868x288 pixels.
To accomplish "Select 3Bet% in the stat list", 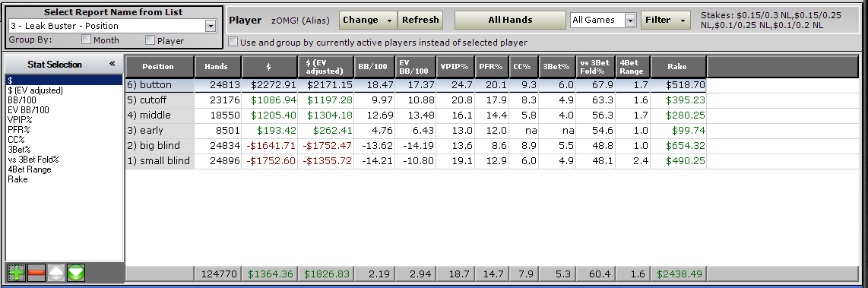I will pos(19,150).
